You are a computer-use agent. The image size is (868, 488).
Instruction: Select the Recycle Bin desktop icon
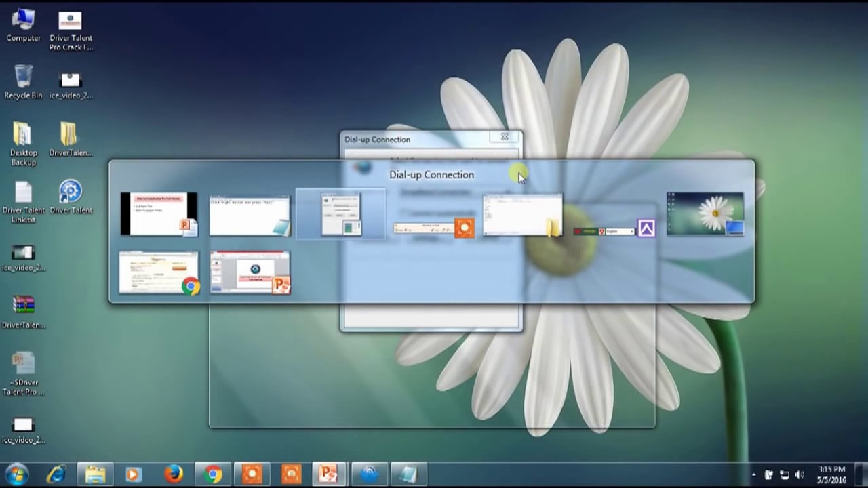(x=23, y=83)
